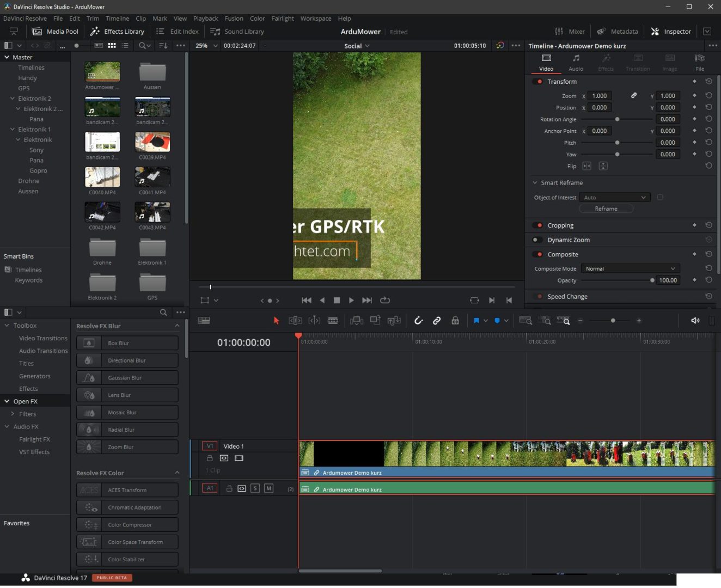
Task: Switch to the Inspector Audio tab
Action: [576, 62]
